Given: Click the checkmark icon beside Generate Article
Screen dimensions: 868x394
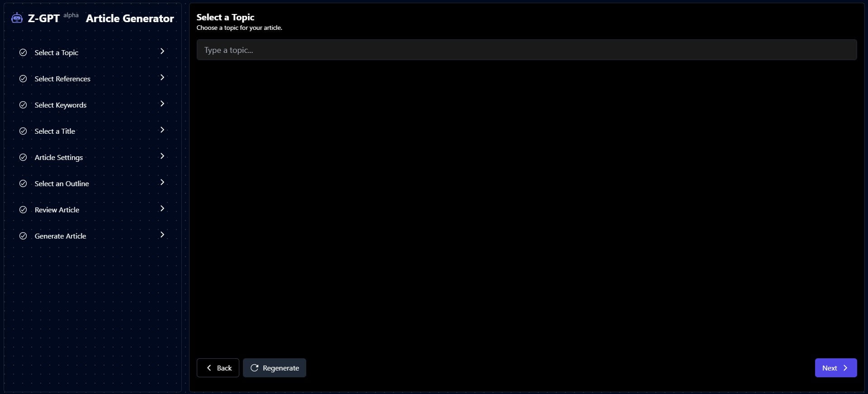Looking at the screenshot, I should point(23,236).
